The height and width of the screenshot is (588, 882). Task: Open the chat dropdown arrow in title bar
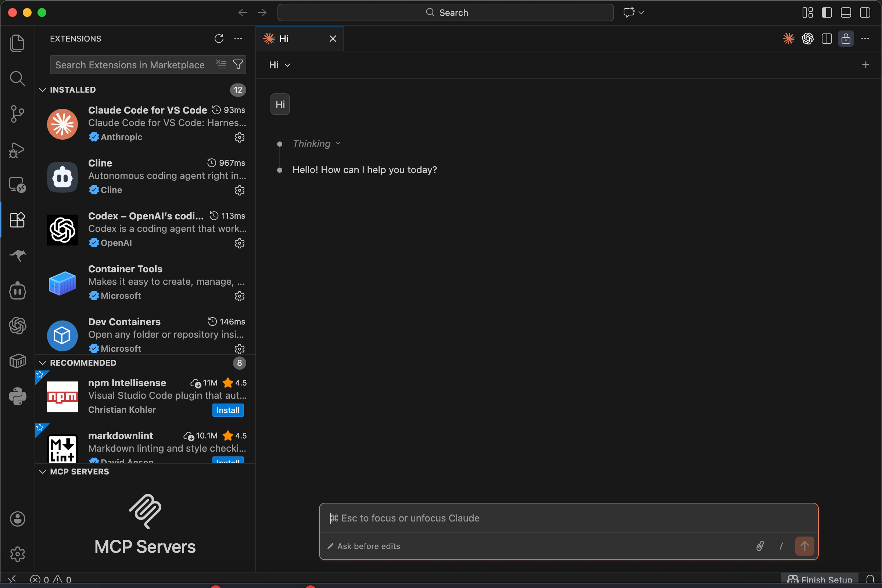pos(641,13)
